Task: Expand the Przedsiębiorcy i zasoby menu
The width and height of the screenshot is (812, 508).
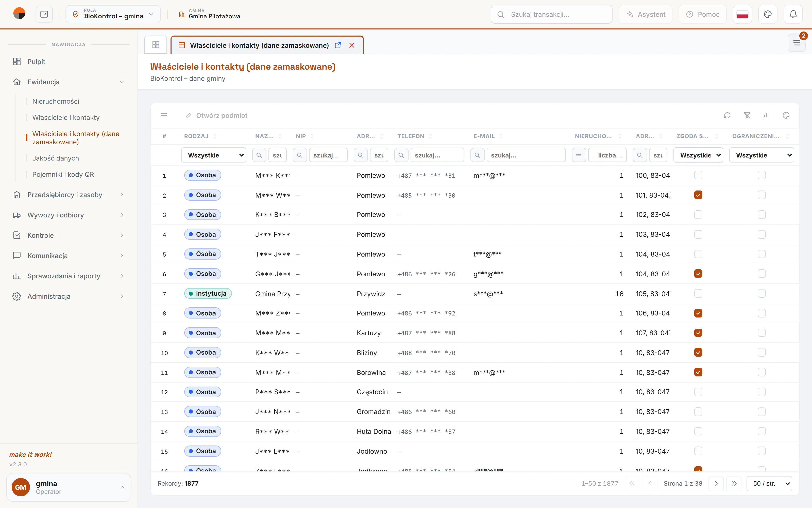Action: (x=69, y=195)
